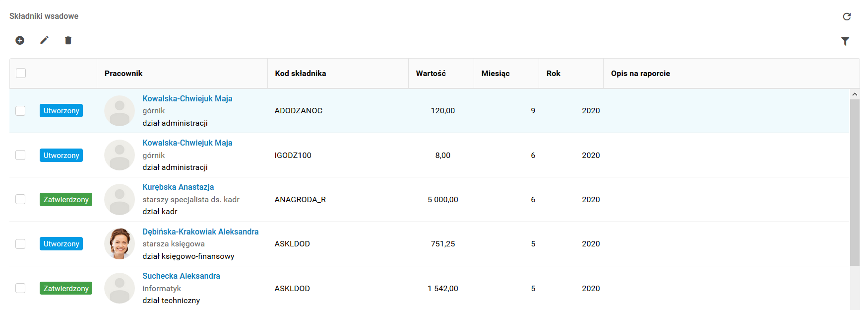Click Kurębska Anastazja's avatar placeholder
This screenshot has height=310, width=868.
click(x=120, y=200)
